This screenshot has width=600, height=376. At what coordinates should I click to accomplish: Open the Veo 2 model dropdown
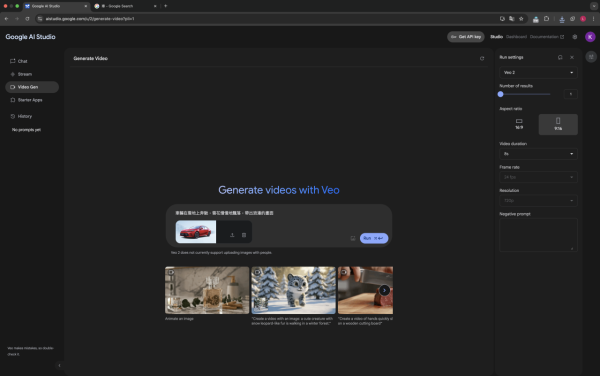coord(538,73)
